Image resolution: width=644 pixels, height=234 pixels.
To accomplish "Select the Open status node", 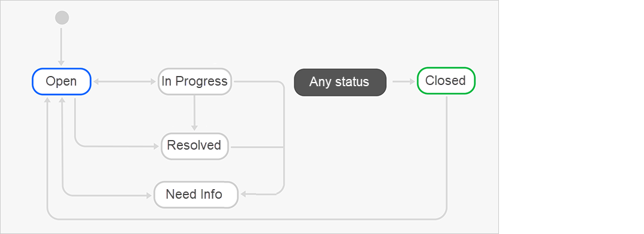I will pos(62,81).
